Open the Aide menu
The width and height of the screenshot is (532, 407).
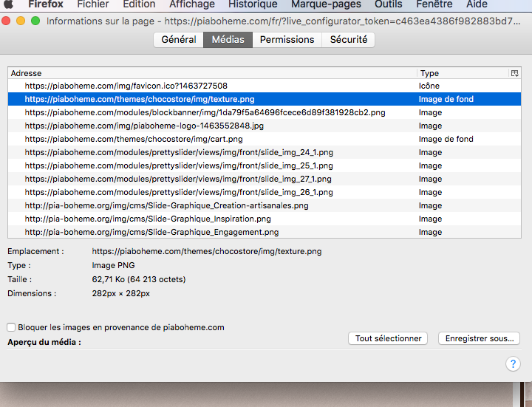477,4
